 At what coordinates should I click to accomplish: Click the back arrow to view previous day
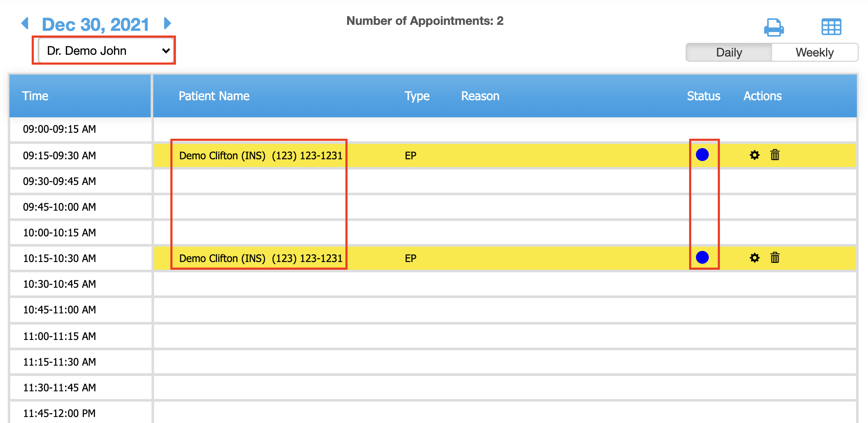(26, 24)
